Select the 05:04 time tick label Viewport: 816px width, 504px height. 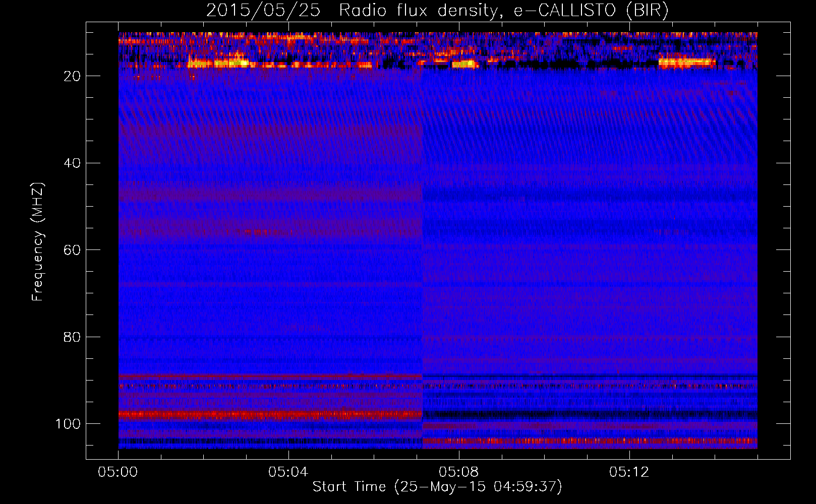coord(288,472)
